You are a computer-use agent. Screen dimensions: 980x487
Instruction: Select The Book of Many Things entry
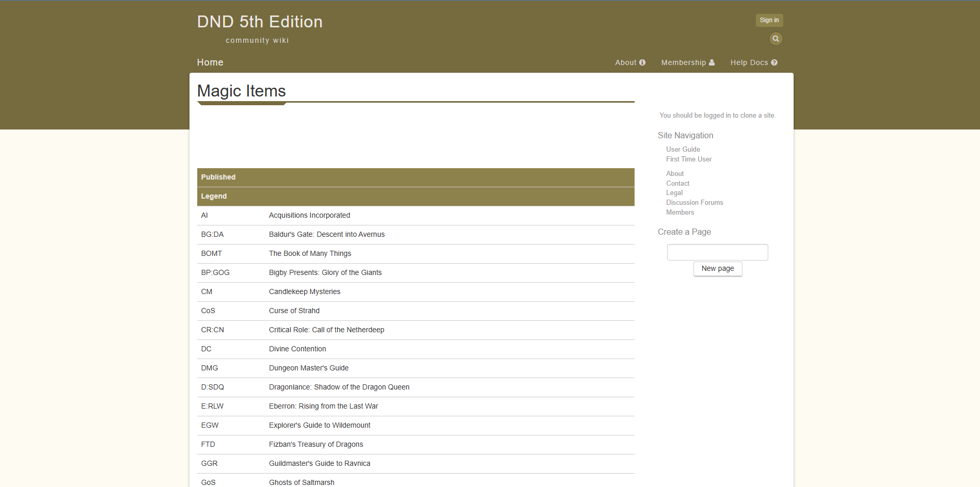click(x=310, y=254)
